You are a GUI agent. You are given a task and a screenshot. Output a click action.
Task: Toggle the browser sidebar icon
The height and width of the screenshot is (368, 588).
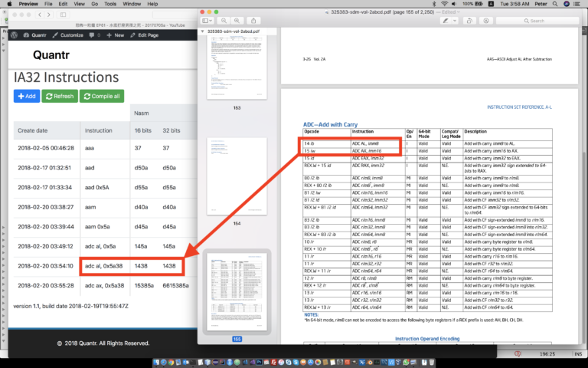click(x=63, y=15)
